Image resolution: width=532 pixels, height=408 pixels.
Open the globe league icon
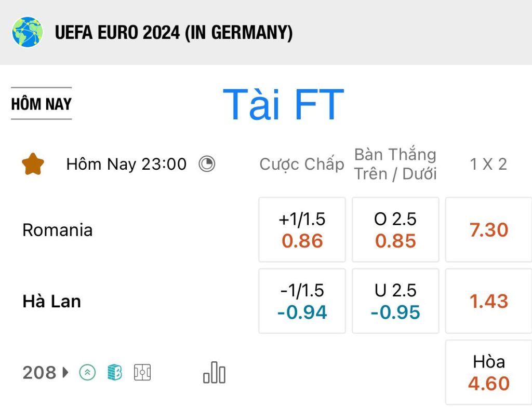tap(28, 32)
